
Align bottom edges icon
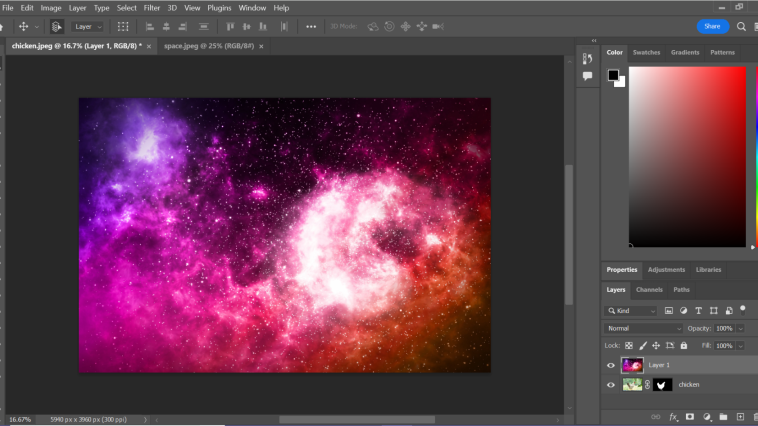click(x=263, y=27)
